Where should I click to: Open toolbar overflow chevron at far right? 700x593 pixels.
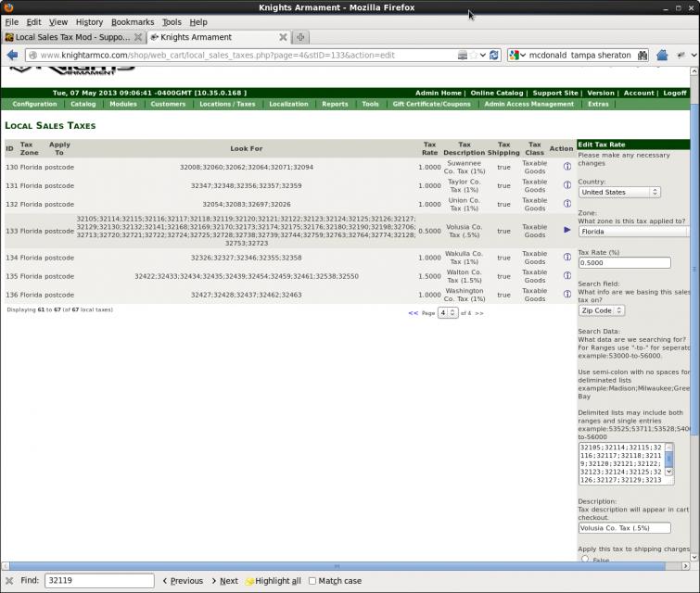pyautogui.click(x=694, y=56)
